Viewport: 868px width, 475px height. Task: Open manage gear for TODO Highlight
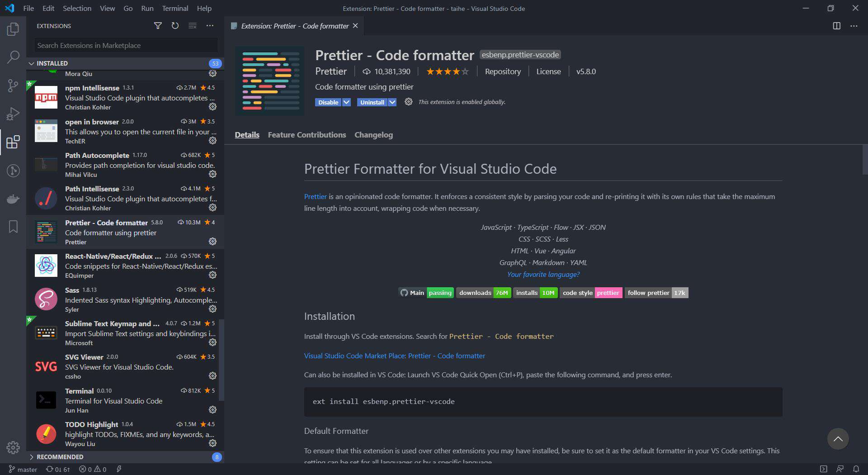coord(212,443)
